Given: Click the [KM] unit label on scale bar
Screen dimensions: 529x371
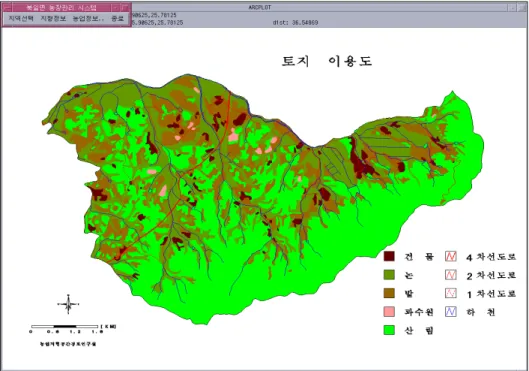Looking at the screenshot, I should [109, 326].
